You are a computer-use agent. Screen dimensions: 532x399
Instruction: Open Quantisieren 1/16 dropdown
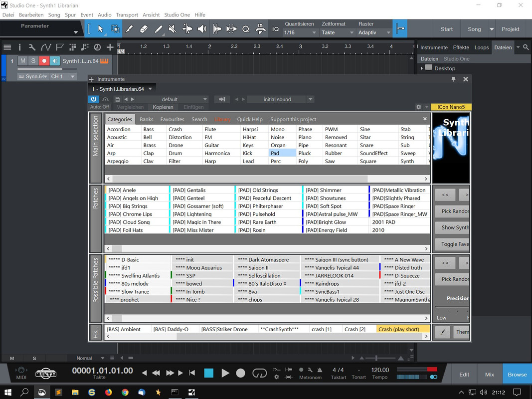(x=300, y=32)
